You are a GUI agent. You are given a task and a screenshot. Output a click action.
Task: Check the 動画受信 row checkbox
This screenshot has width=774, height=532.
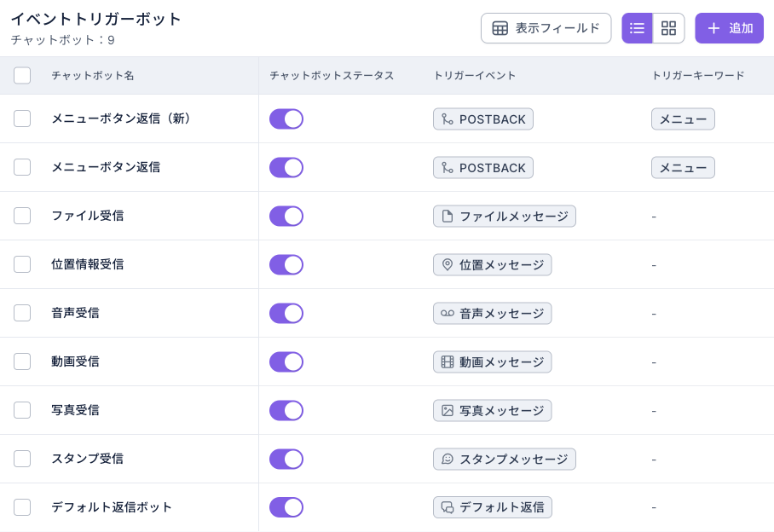click(x=22, y=361)
